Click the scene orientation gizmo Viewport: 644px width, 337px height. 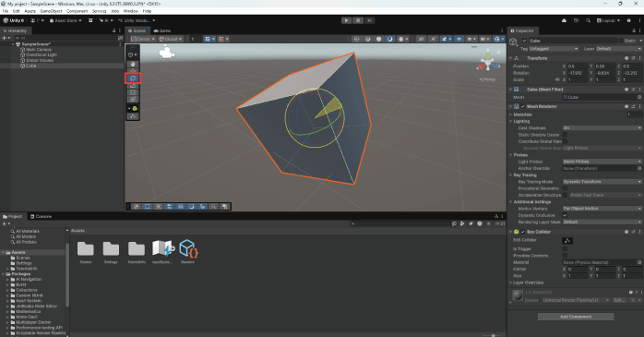[488, 63]
